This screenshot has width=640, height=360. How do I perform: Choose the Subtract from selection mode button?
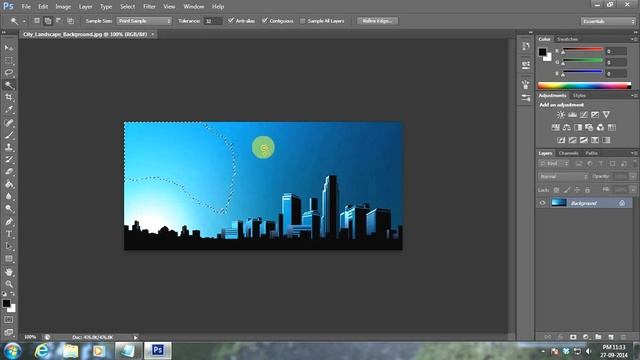[59, 20]
